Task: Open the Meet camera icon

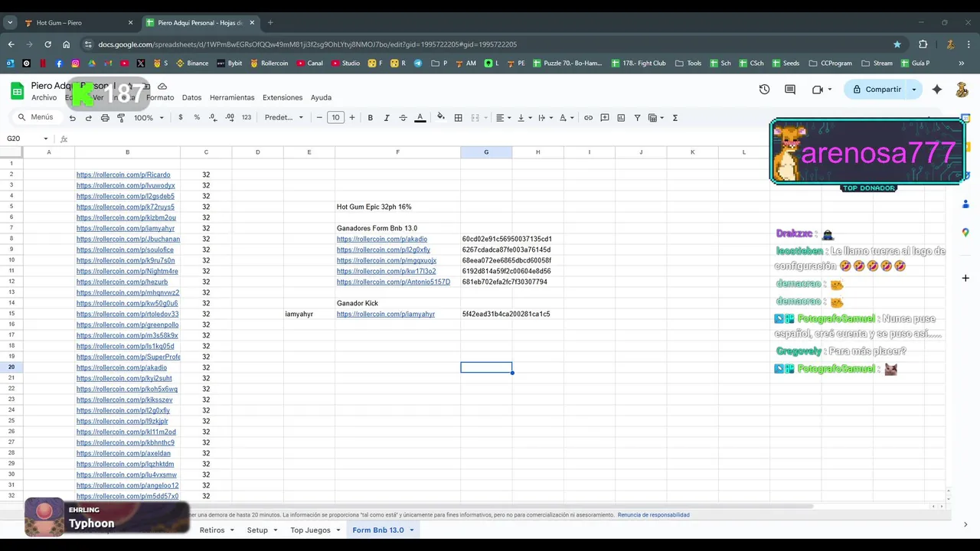Action: coord(818,90)
